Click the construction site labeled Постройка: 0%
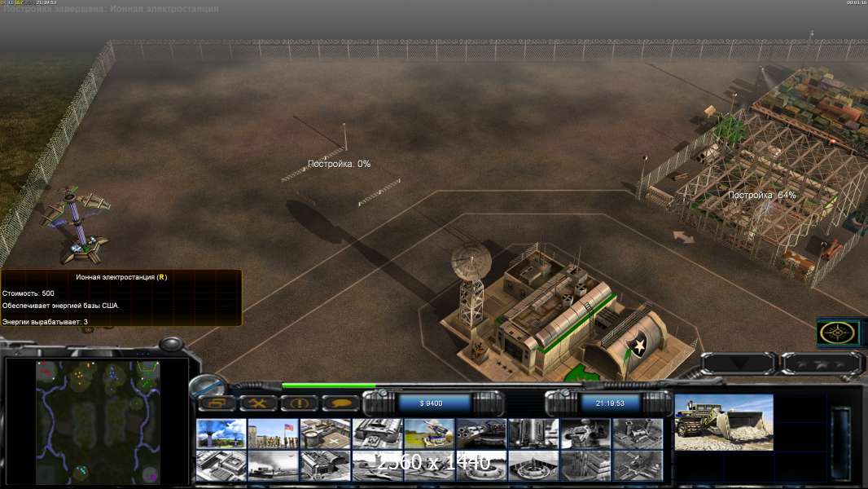This screenshot has width=868, height=489. pos(340,165)
